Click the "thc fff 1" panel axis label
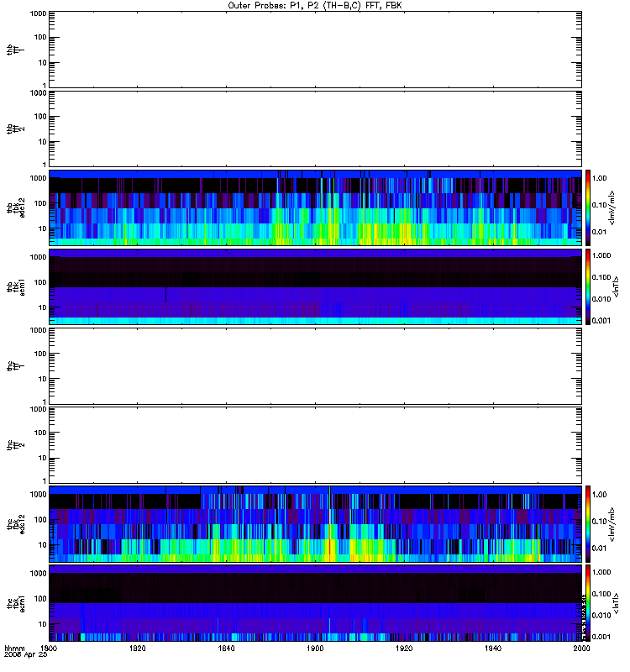 (x=15, y=366)
